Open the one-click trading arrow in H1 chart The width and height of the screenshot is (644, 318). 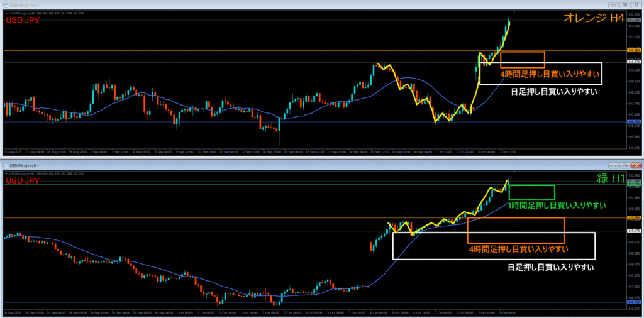[x=6, y=173]
